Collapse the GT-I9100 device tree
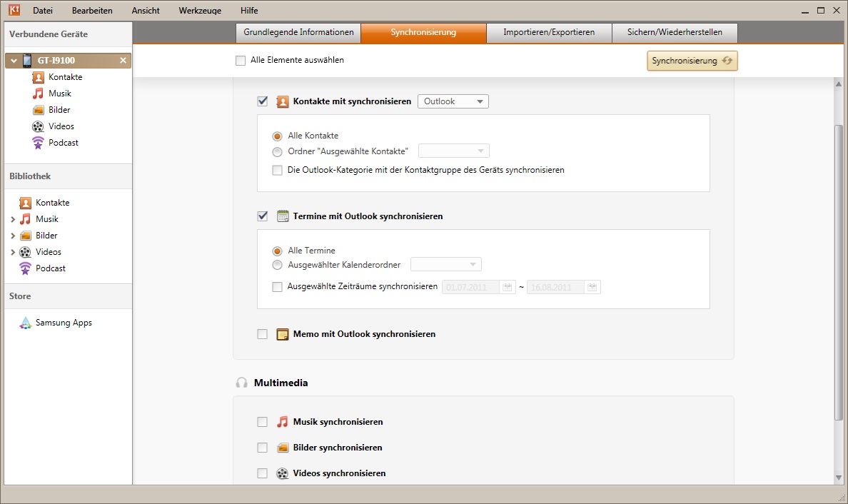 (x=14, y=61)
